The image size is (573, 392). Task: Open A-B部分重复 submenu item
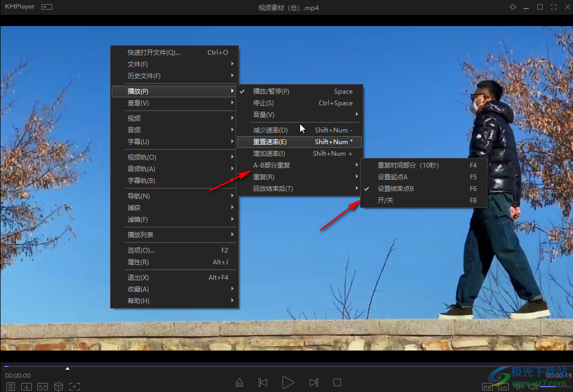coord(300,165)
